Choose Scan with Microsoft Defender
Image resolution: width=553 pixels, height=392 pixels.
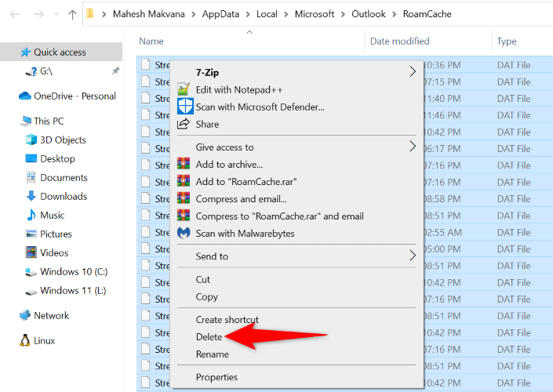pos(297,107)
